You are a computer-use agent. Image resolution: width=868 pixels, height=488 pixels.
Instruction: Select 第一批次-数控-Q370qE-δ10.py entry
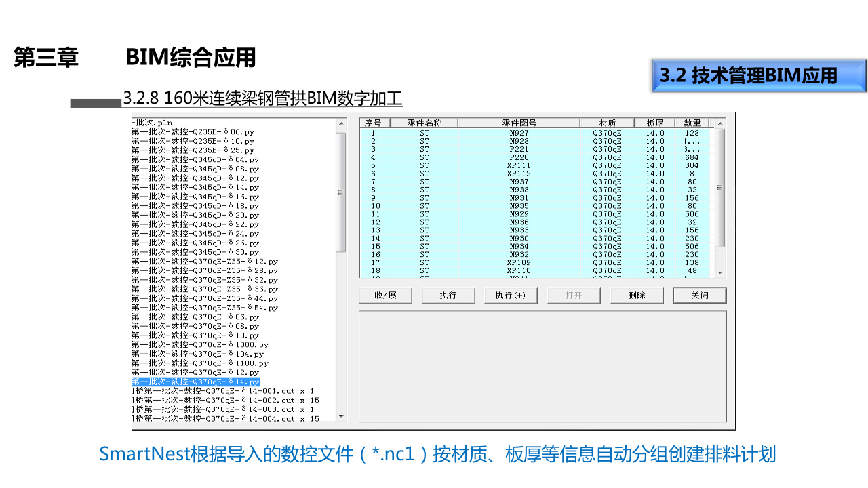[195, 335]
